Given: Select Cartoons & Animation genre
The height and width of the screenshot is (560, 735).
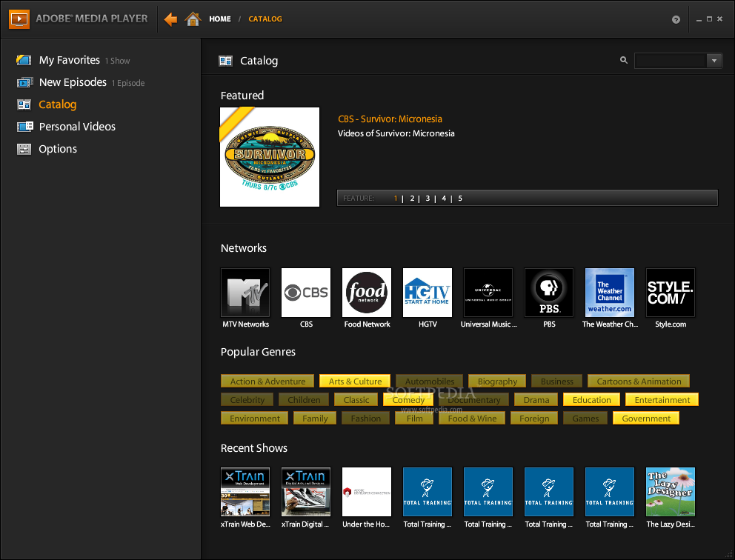Looking at the screenshot, I should (x=639, y=381).
